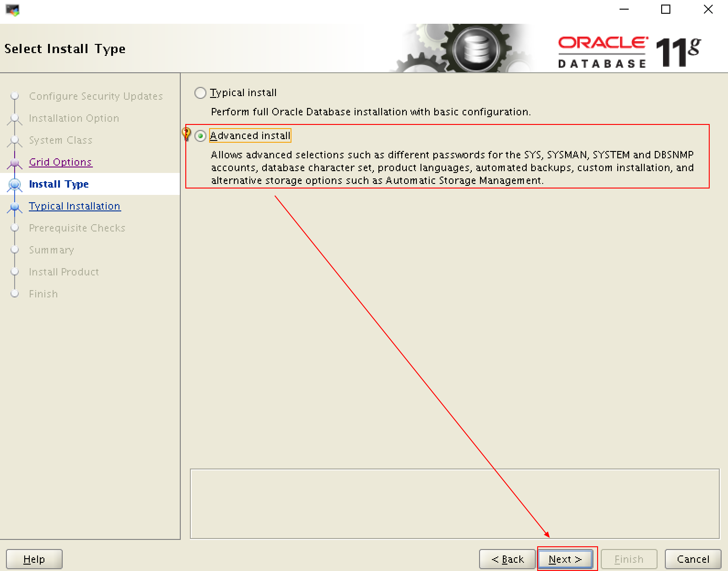The height and width of the screenshot is (571, 728).
Task: Click the lightbulb hint icon beside Advanced install
Action: pos(186,134)
